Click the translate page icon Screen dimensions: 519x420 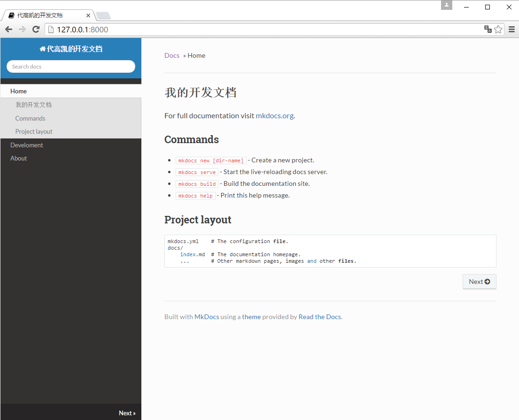(x=488, y=29)
